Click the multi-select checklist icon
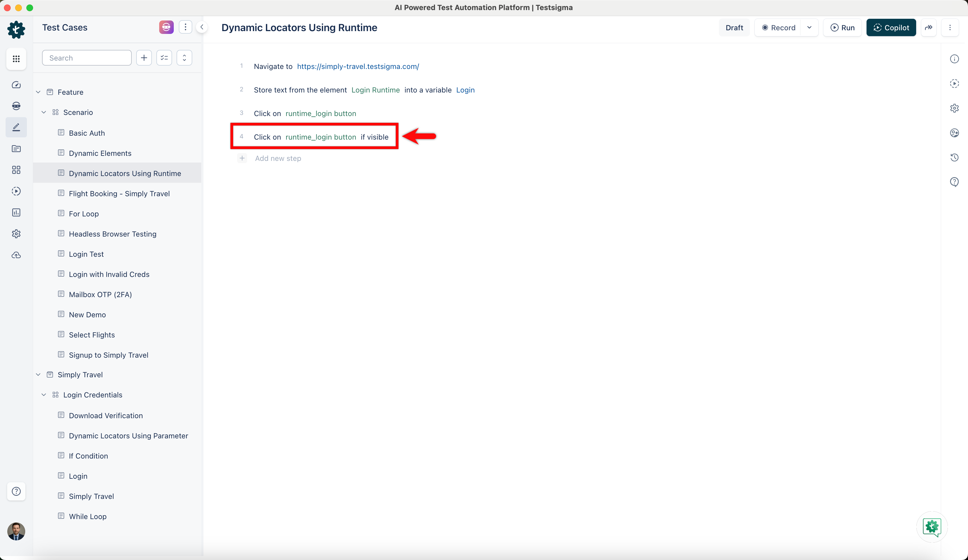 tap(165, 58)
